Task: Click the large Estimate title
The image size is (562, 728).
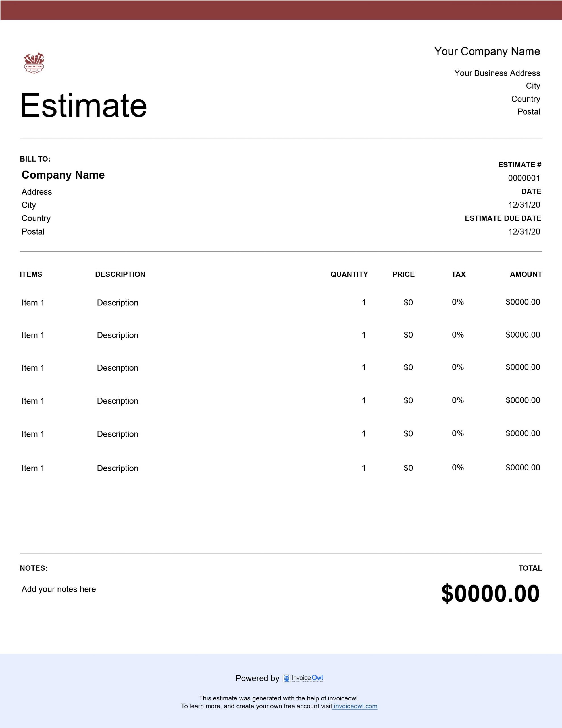Action: point(83,105)
